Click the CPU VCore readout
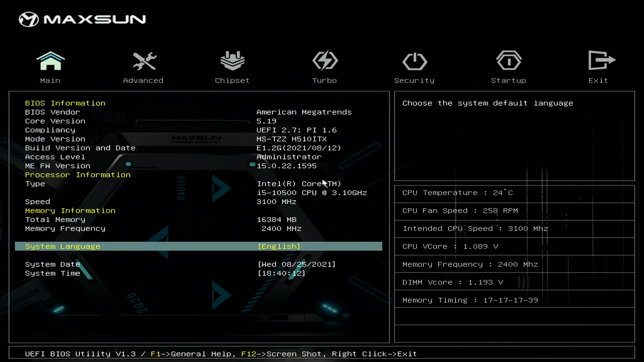Viewport: 644px width, 362px height. point(450,247)
